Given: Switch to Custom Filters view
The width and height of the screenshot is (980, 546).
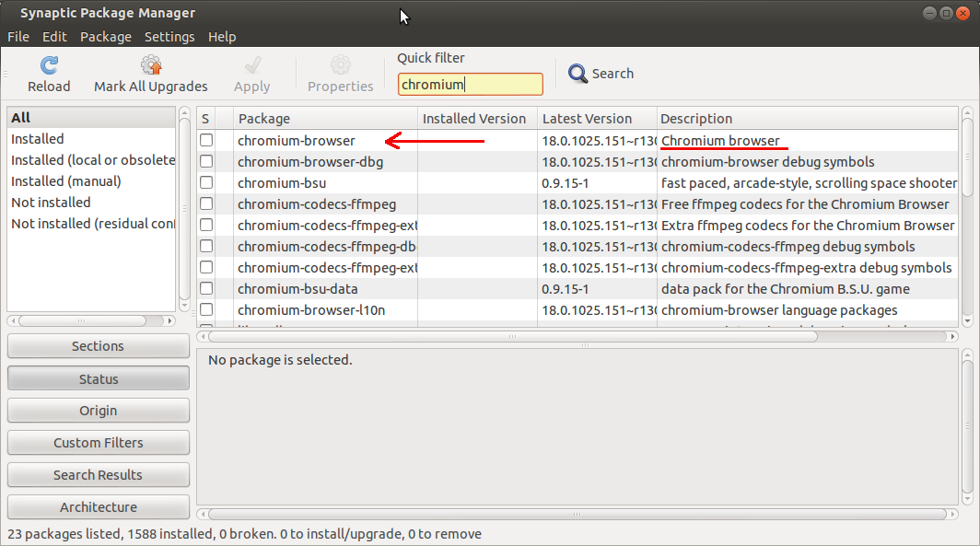Looking at the screenshot, I should tap(98, 443).
